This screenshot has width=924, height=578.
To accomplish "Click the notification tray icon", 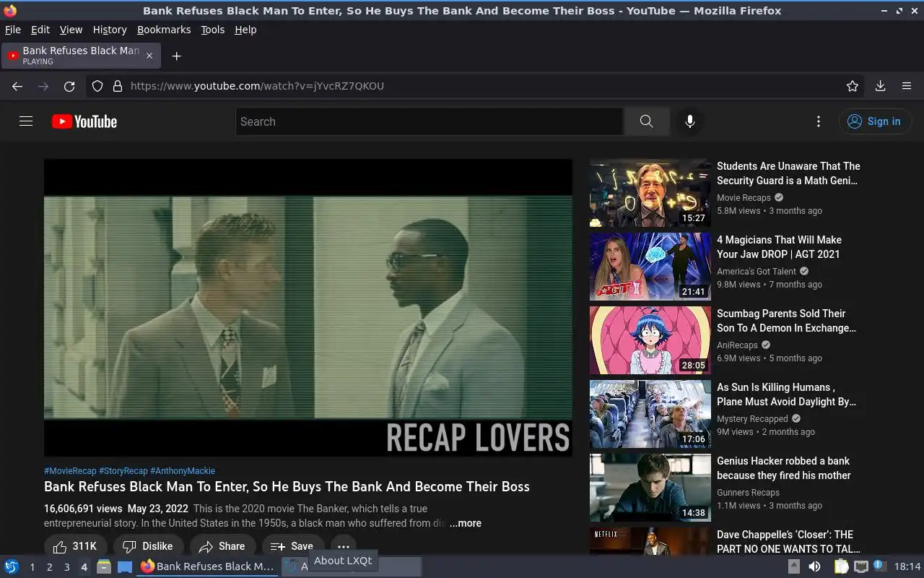I will click(x=879, y=566).
